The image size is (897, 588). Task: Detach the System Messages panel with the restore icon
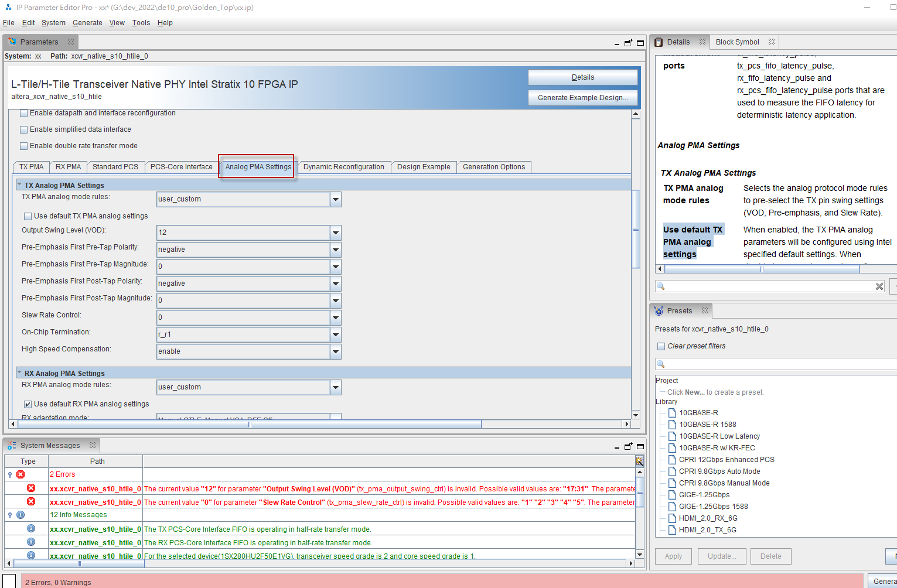(x=629, y=446)
